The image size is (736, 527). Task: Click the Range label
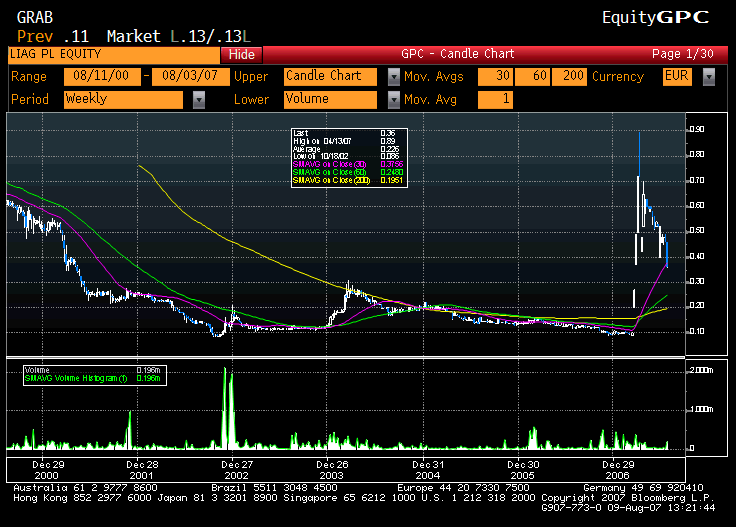click(29, 76)
